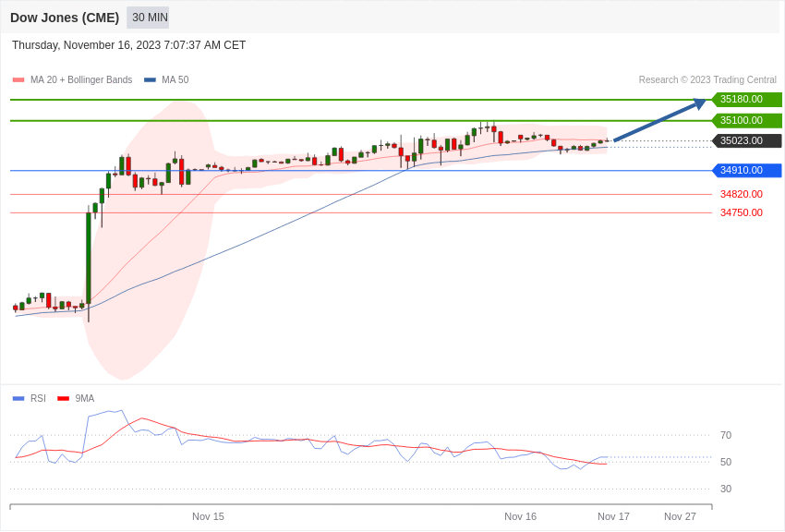The height and width of the screenshot is (532, 785).
Task: Click the 30 MIN timeframe badge
Action: click(x=148, y=18)
